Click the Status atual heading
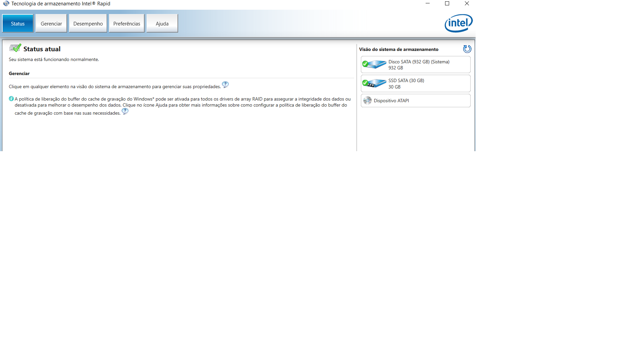The width and height of the screenshot is (644, 362). pos(42,49)
